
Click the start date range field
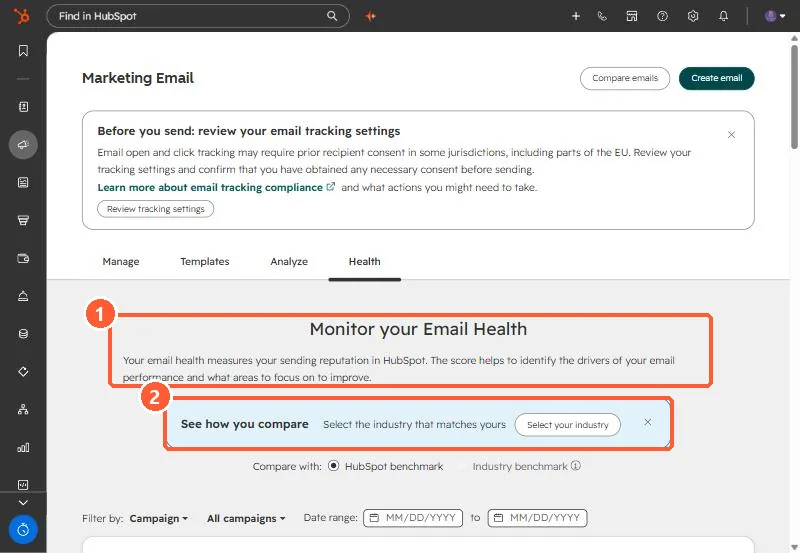point(413,518)
